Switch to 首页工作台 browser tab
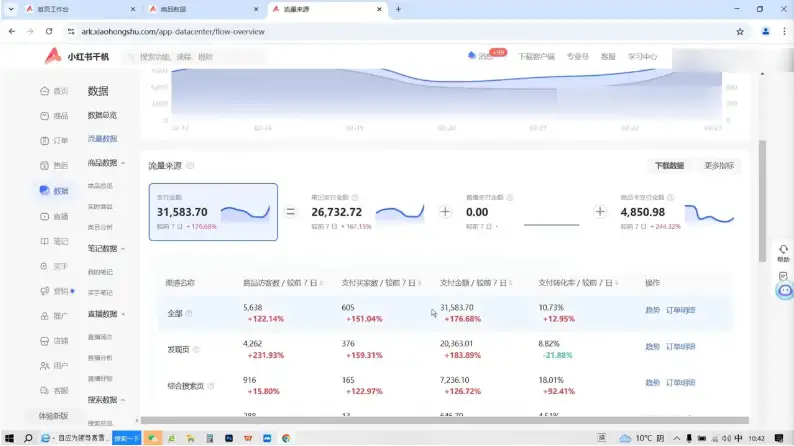Image resolution: width=794 pixels, height=446 pixels. 80,9
